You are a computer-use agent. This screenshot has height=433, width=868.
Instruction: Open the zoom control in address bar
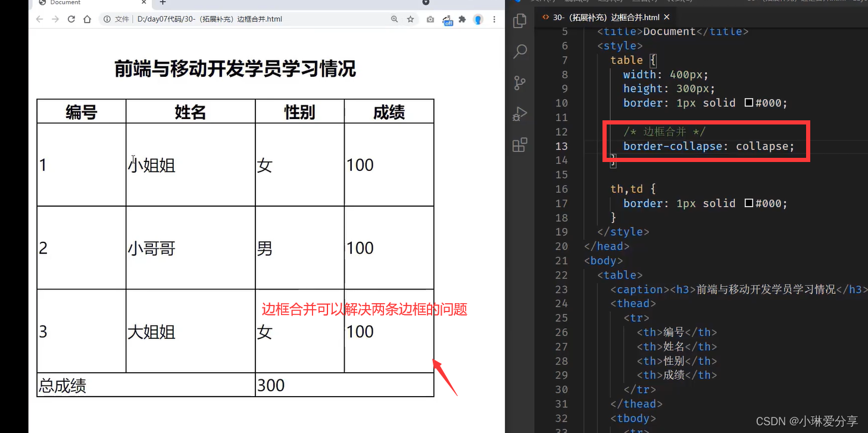click(394, 19)
